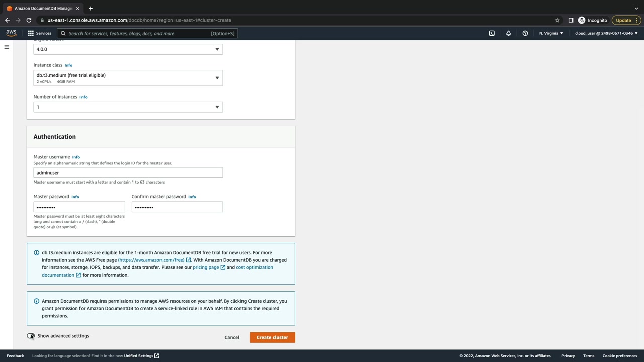Click Info link next to Number of instances
Viewport: 644px width, 362px height.
click(x=84, y=97)
